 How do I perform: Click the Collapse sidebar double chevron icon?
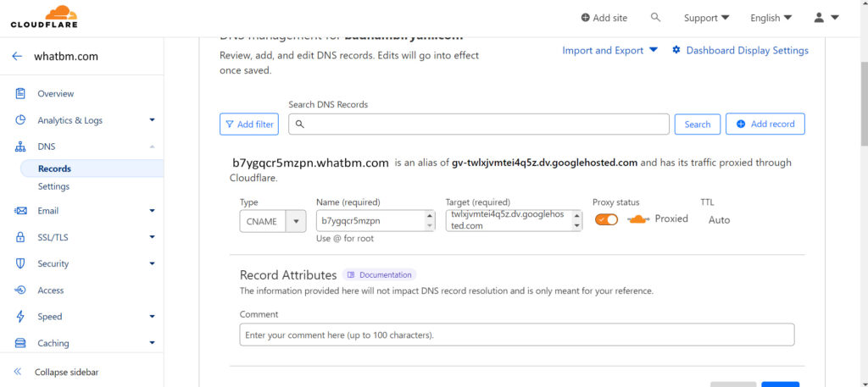(17, 372)
